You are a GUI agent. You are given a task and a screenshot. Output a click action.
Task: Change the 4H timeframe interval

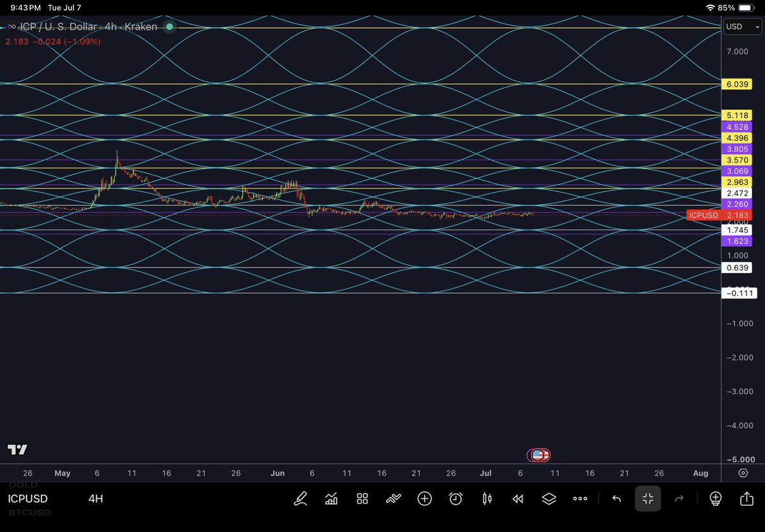point(96,498)
